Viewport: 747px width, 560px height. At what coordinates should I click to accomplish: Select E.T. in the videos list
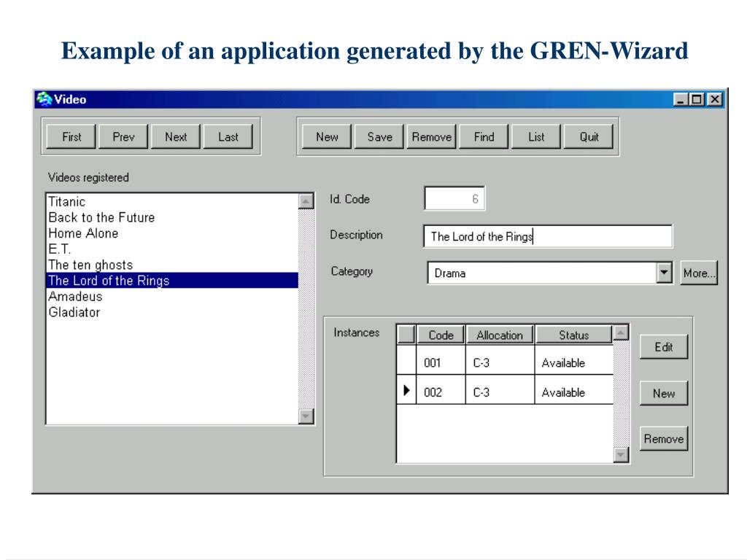point(172,249)
